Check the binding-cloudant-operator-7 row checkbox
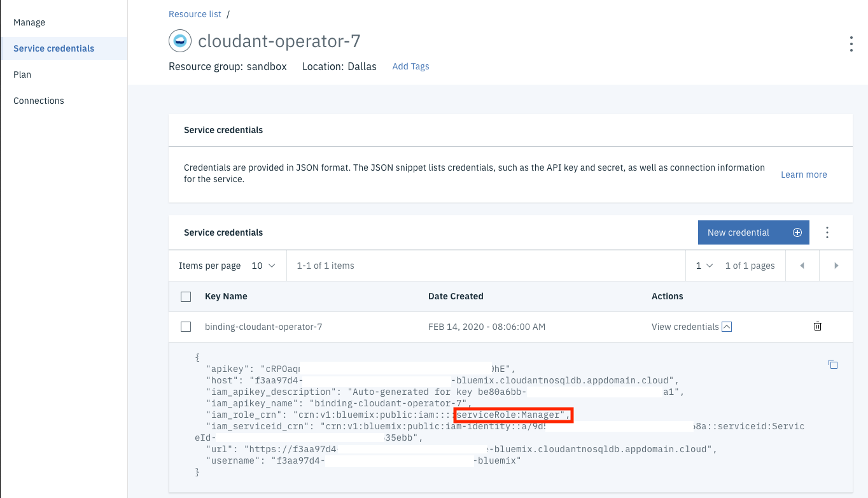Screen dimensions: 868x498 [x=186, y=327]
